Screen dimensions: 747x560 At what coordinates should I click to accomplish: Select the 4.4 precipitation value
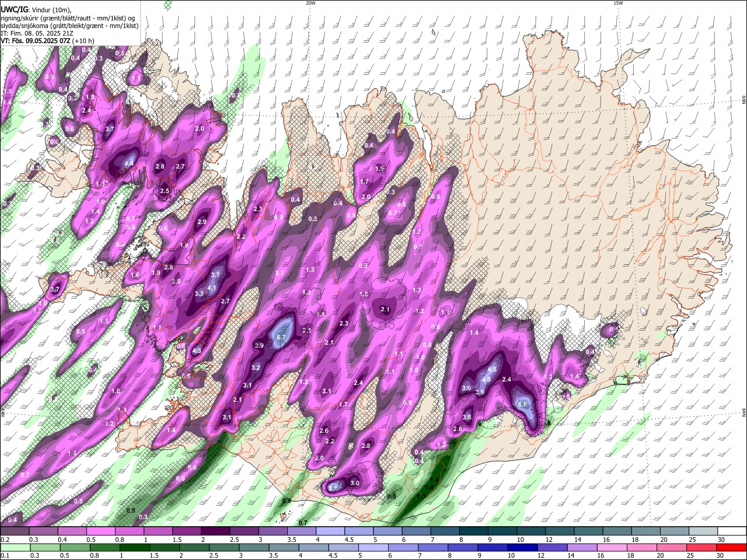[x=129, y=163]
